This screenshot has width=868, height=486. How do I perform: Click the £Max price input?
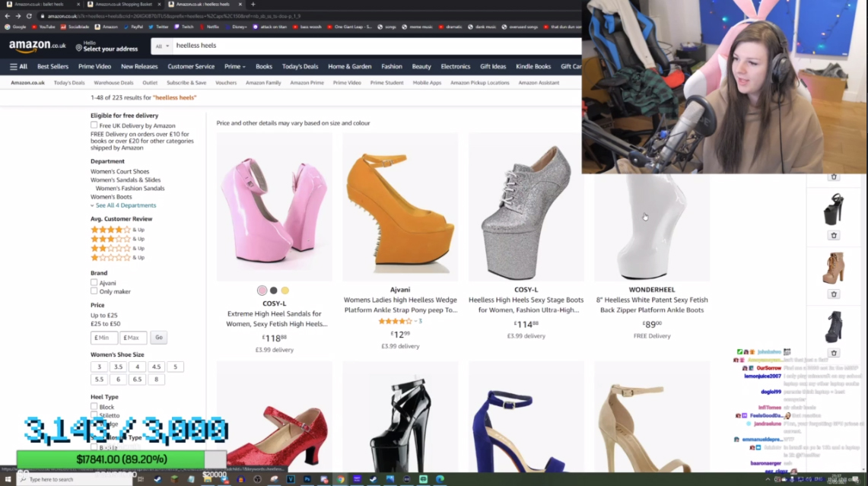click(133, 338)
